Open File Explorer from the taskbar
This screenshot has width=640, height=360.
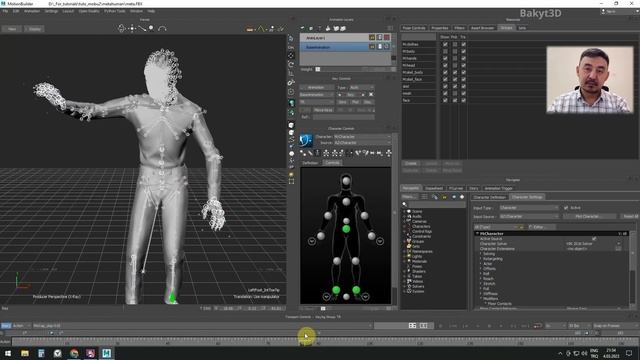(x=25, y=353)
